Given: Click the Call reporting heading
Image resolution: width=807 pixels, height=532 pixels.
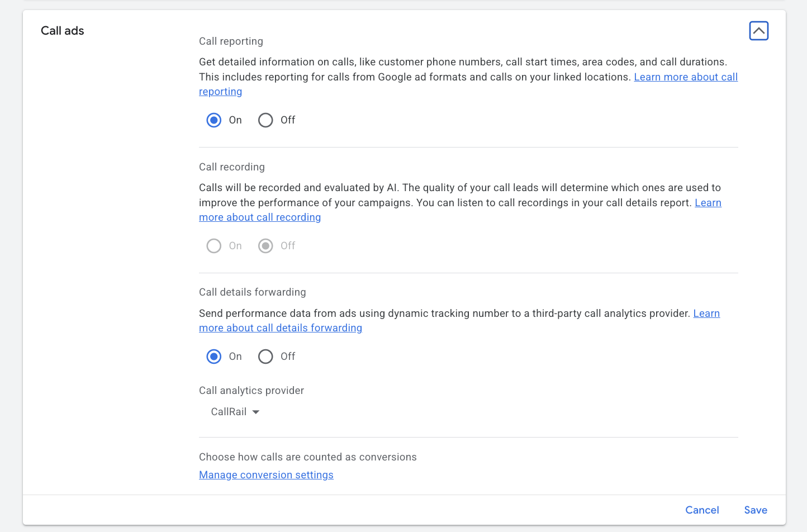Looking at the screenshot, I should 231,41.
